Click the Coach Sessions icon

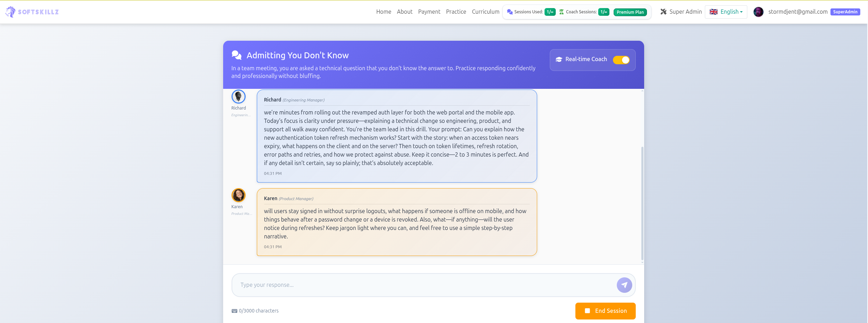pyautogui.click(x=561, y=12)
